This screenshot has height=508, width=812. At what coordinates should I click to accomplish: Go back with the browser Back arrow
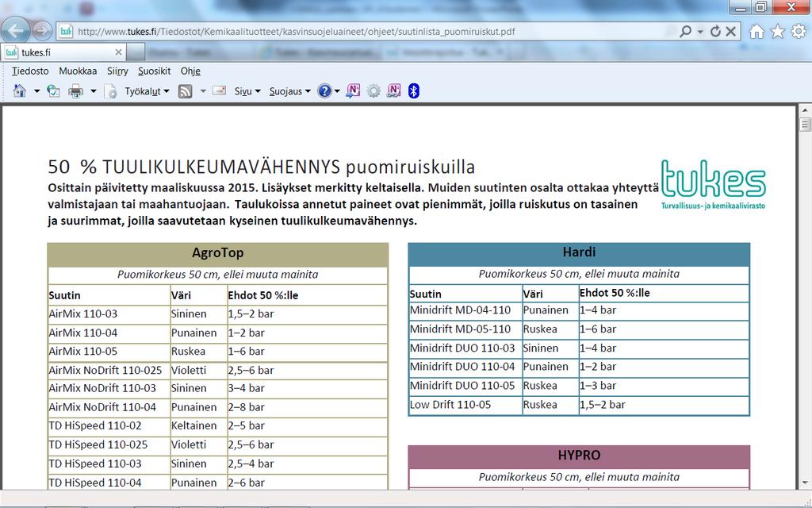(16, 31)
